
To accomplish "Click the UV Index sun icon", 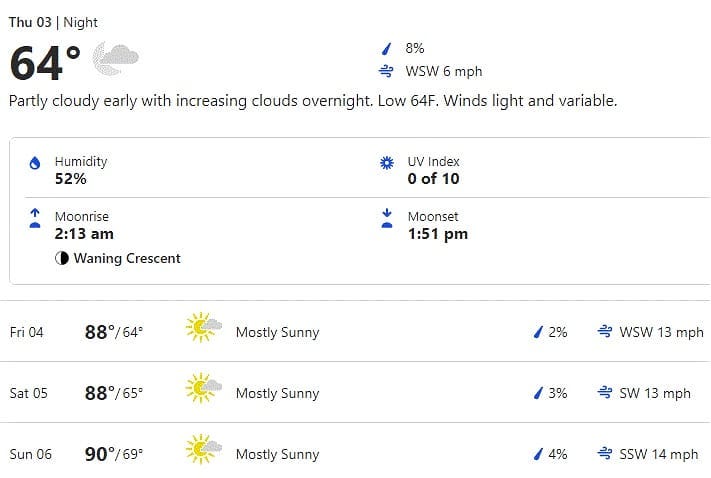I will [387, 163].
